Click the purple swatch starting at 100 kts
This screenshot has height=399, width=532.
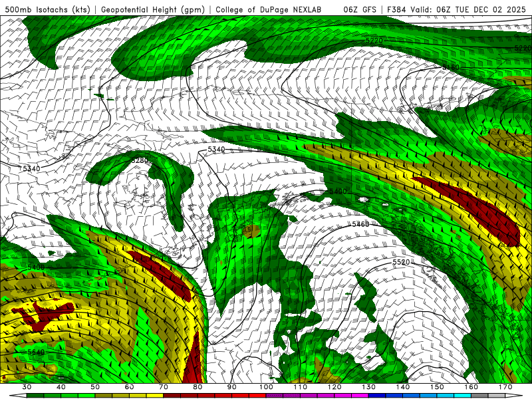pos(275,396)
